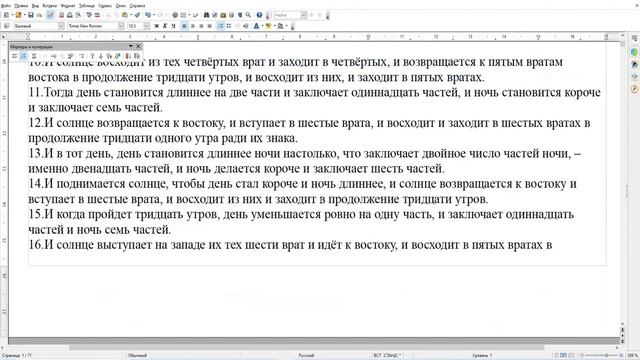Click the zoom slider in status bar

(602, 356)
